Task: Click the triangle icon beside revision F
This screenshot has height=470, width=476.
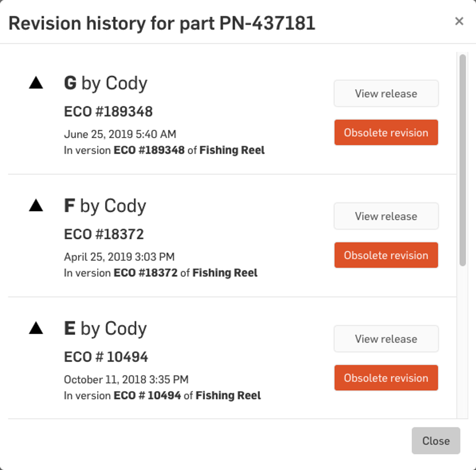Action: 36,205
